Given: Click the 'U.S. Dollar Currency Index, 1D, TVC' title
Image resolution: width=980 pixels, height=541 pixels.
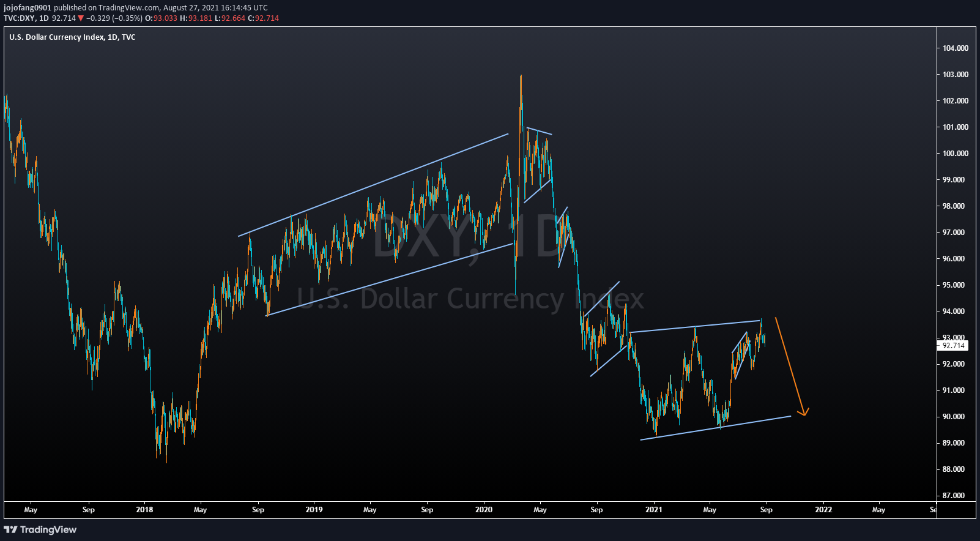Looking at the screenshot, I should (x=72, y=37).
